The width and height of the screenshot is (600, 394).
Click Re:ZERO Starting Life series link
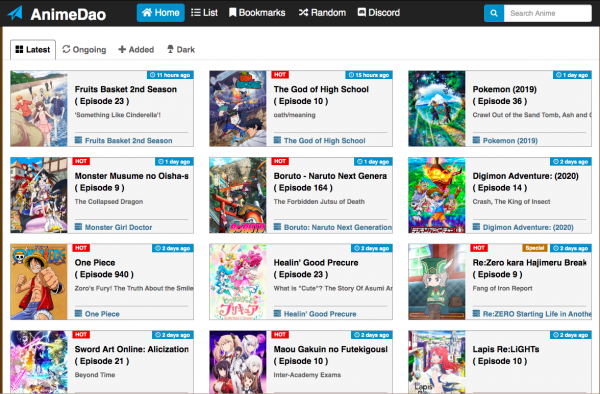pyautogui.click(x=537, y=314)
